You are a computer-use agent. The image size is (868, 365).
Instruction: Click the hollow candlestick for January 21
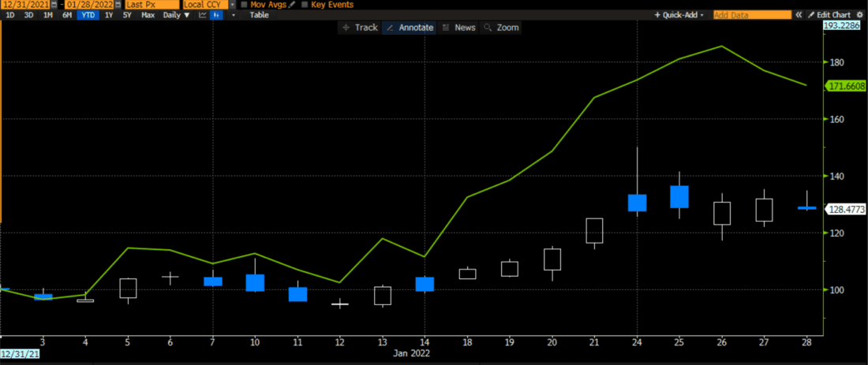(594, 231)
